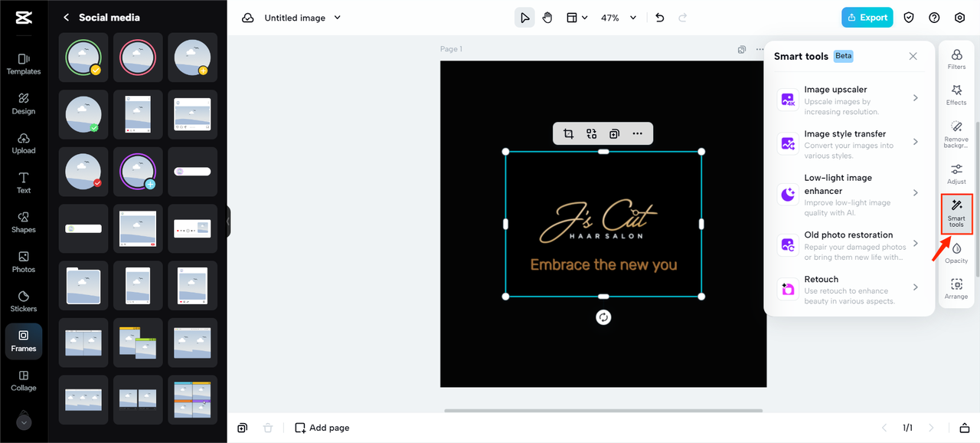Image resolution: width=980 pixels, height=443 pixels.
Task: Expand the sidebar bottom chevron button
Action: click(x=24, y=422)
